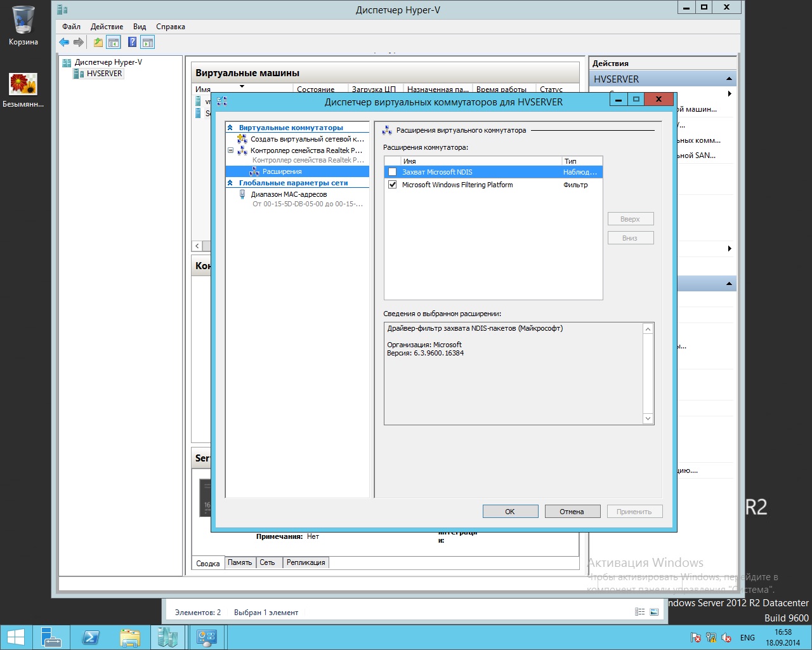Click the Forward arrow in Hyper-V Manager toolbar
The width and height of the screenshot is (812, 650).
79,43
